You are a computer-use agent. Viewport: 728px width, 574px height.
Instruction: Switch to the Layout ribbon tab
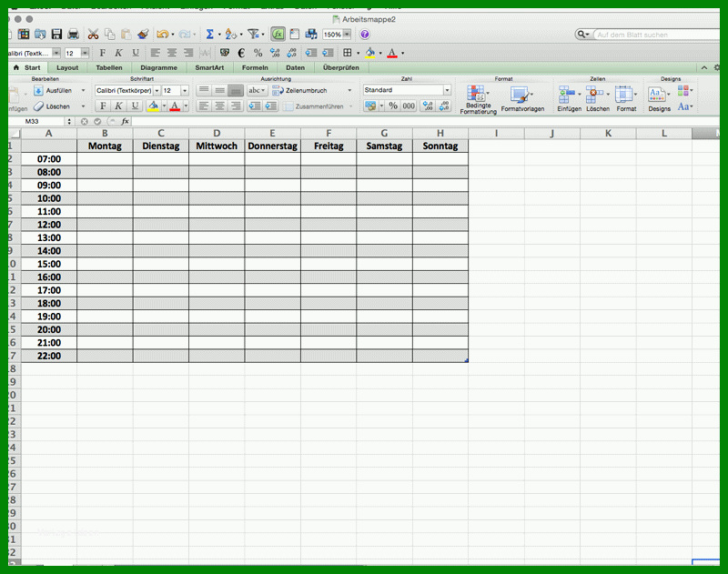click(x=67, y=67)
